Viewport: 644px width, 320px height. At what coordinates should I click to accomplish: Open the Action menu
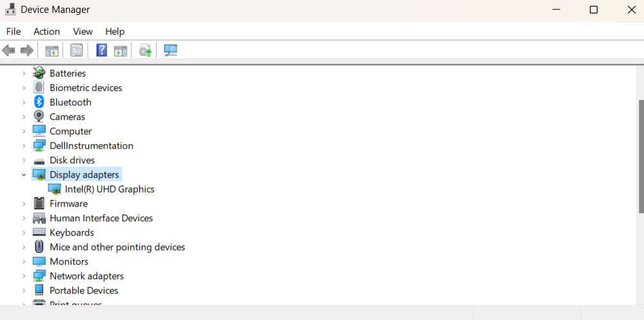click(x=46, y=32)
